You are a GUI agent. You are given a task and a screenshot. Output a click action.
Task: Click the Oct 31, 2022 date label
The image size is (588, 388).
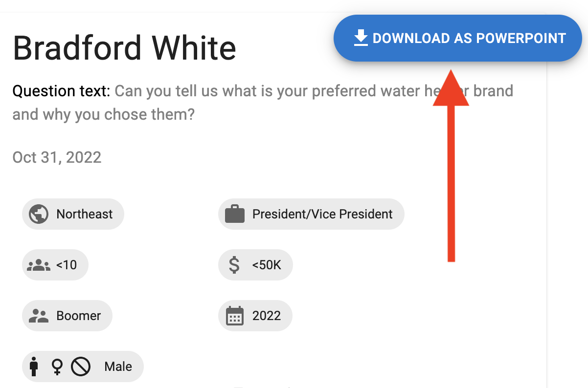click(57, 157)
